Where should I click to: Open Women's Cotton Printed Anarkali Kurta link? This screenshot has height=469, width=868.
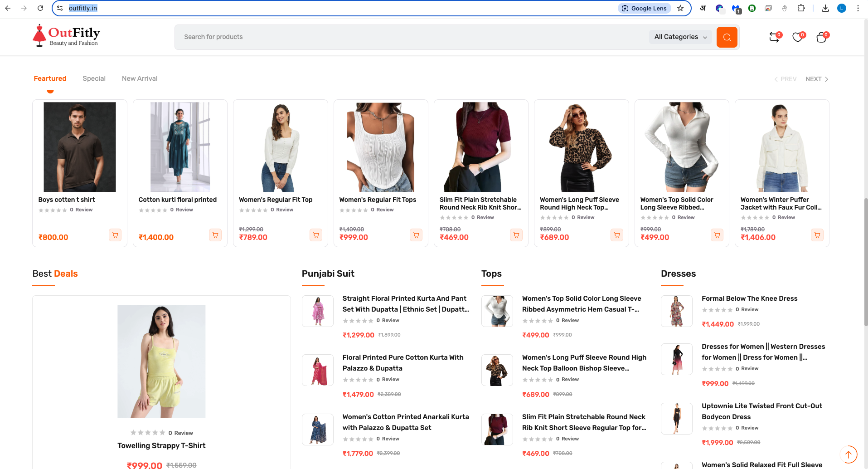406,422
